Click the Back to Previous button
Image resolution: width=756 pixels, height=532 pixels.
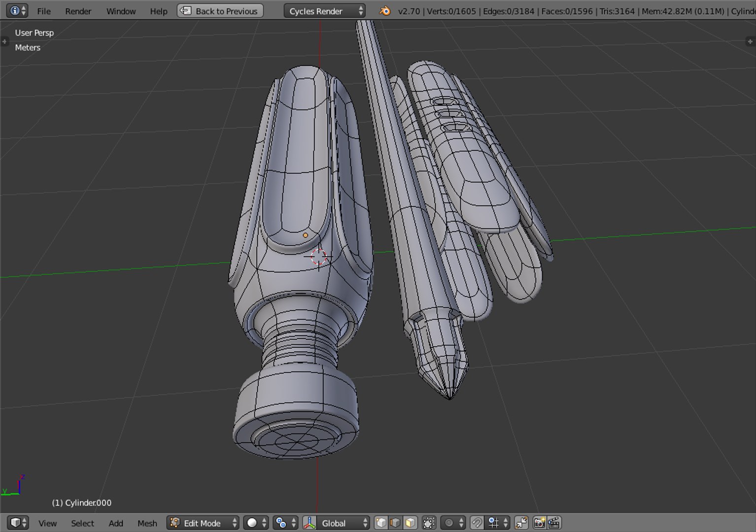[x=220, y=11]
